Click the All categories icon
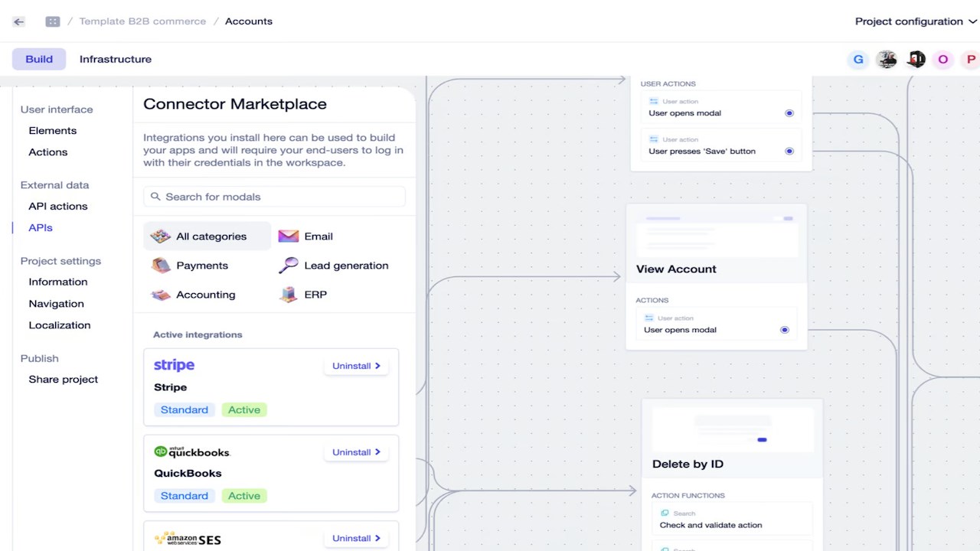The image size is (980, 551). coord(160,236)
